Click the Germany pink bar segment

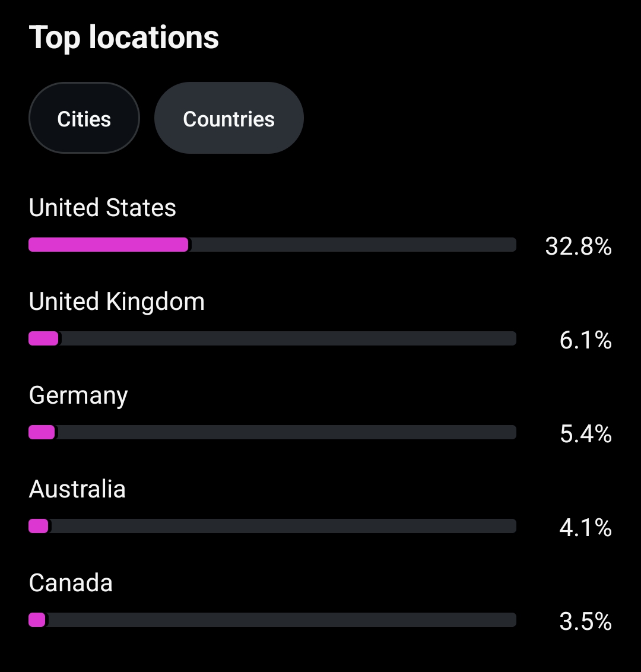42,432
